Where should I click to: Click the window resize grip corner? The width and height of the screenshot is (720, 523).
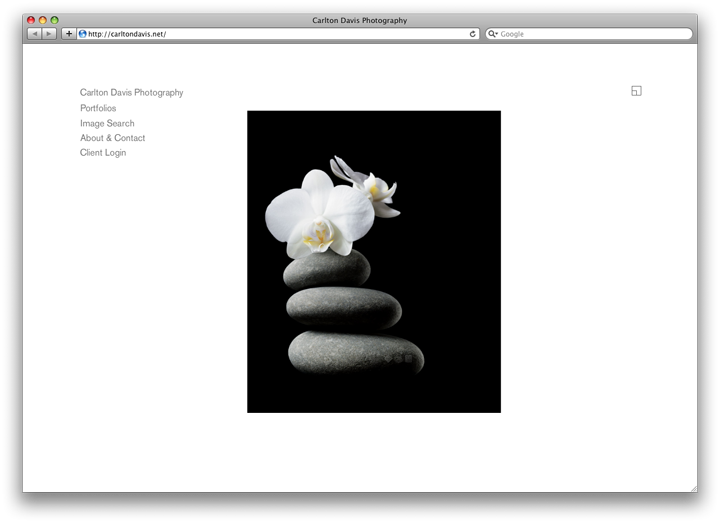694,489
